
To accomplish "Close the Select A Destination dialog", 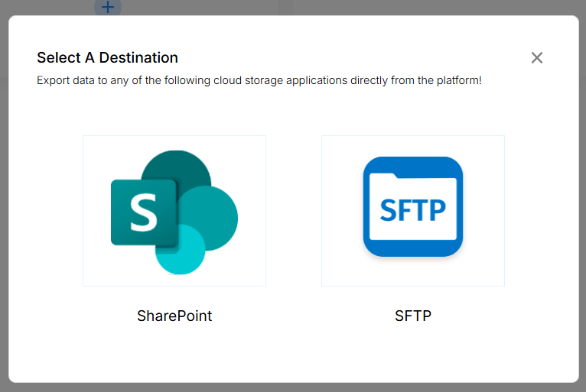I will tap(537, 58).
